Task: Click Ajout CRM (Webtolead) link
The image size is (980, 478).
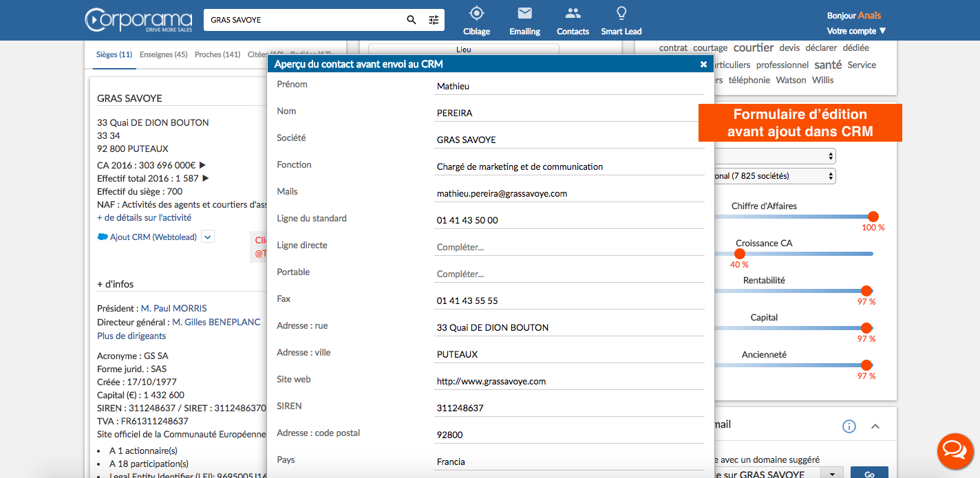Action: coord(153,237)
